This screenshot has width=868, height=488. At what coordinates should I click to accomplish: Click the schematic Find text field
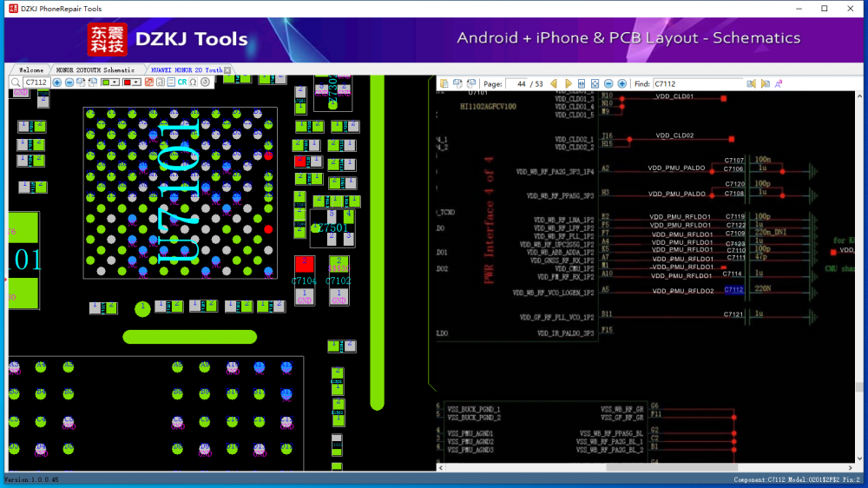point(697,84)
